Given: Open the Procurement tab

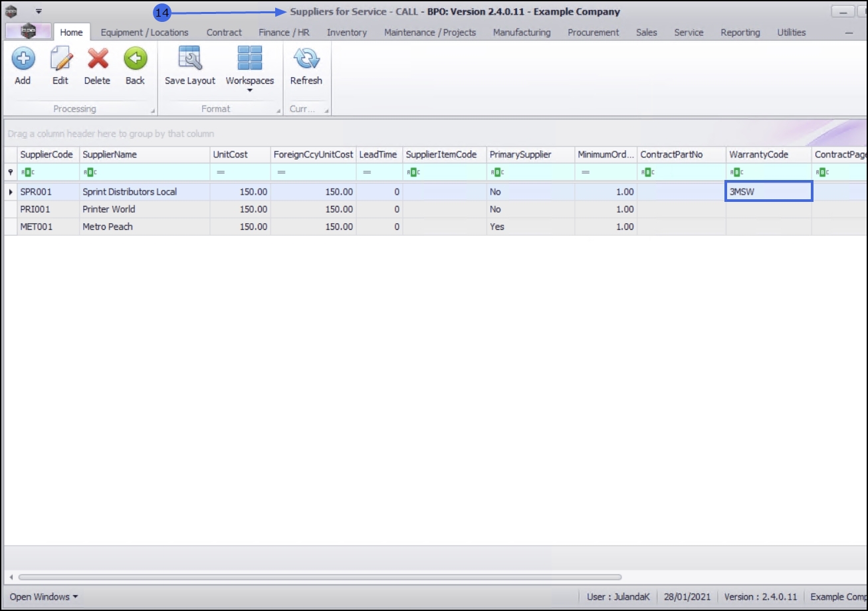Looking at the screenshot, I should click(x=594, y=32).
